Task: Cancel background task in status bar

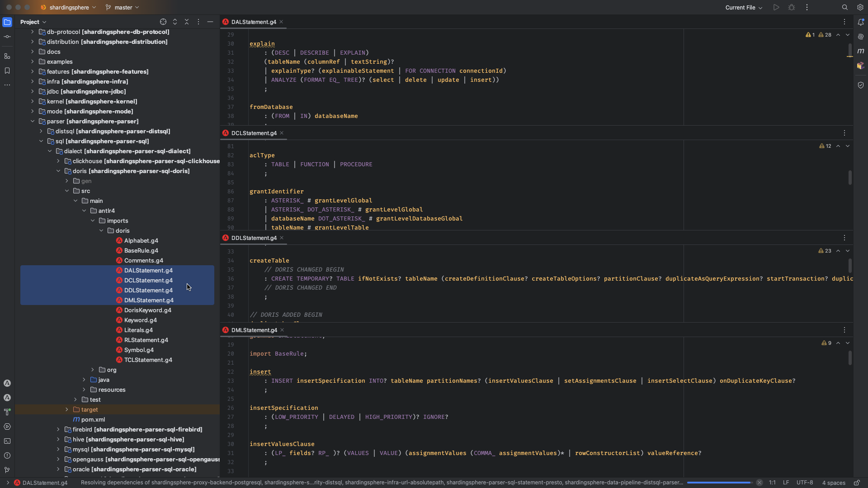Action: pyautogui.click(x=759, y=483)
